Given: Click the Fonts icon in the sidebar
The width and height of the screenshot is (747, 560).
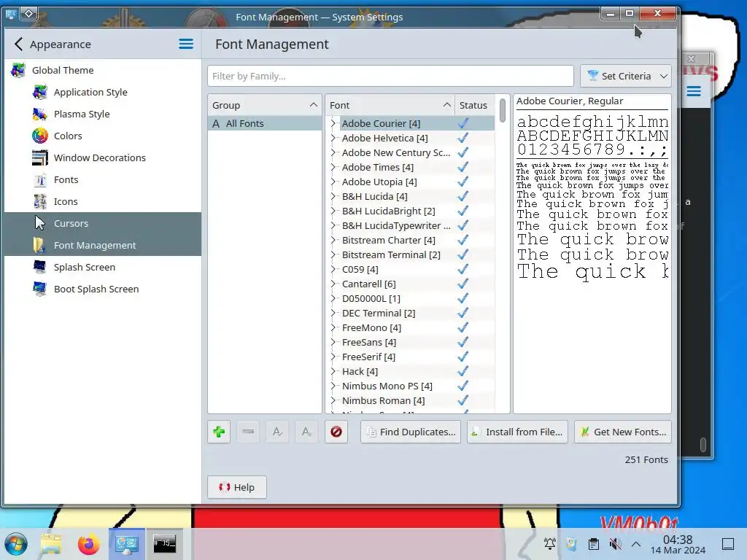Looking at the screenshot, I should point(40,180).
